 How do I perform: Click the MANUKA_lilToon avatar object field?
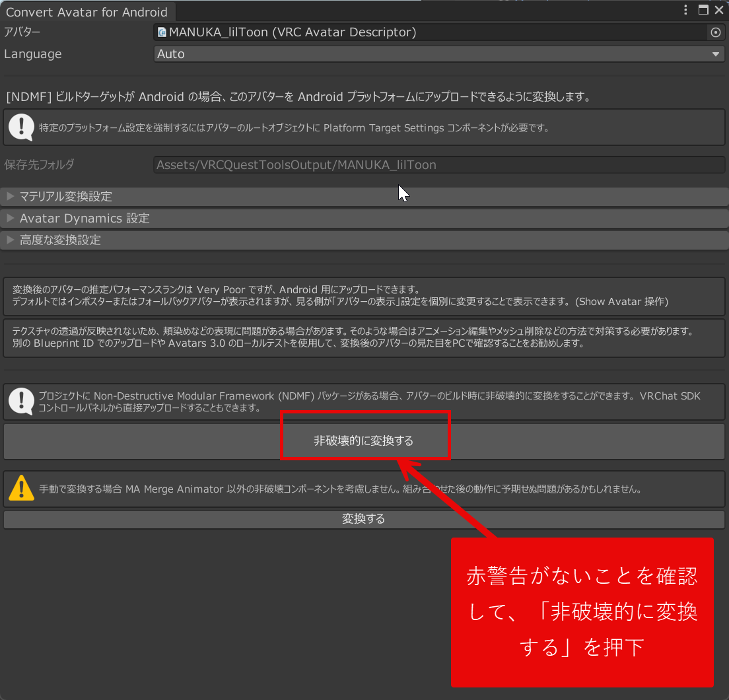tap(429, 32)
